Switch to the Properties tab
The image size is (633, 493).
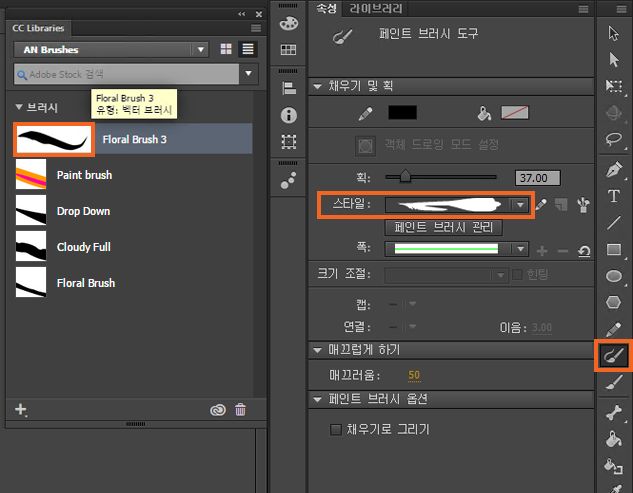[x=326, y=8]
